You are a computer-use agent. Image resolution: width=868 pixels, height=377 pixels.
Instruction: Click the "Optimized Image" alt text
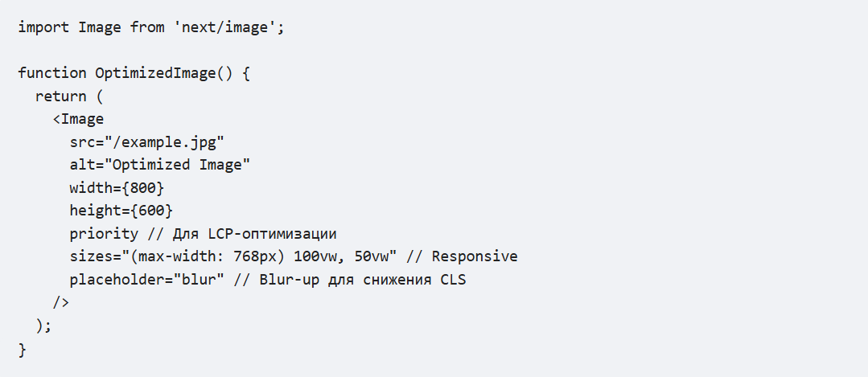pos(179,165)
